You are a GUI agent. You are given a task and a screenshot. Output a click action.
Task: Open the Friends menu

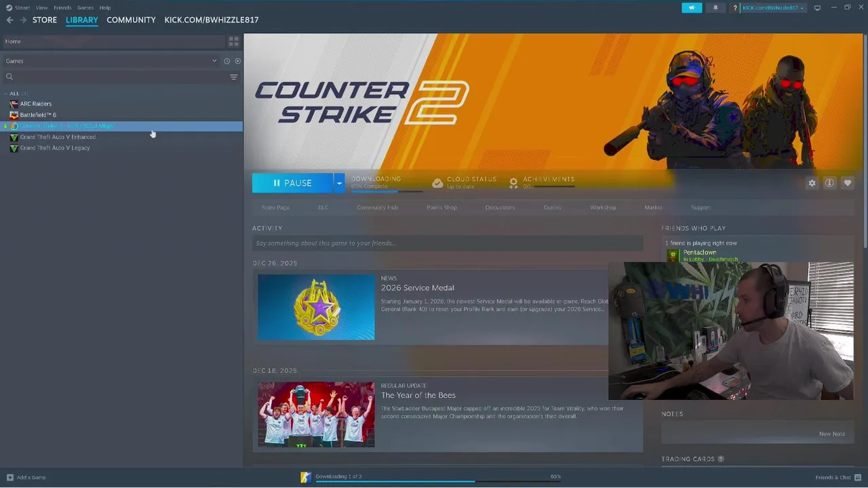coord(62,7)
